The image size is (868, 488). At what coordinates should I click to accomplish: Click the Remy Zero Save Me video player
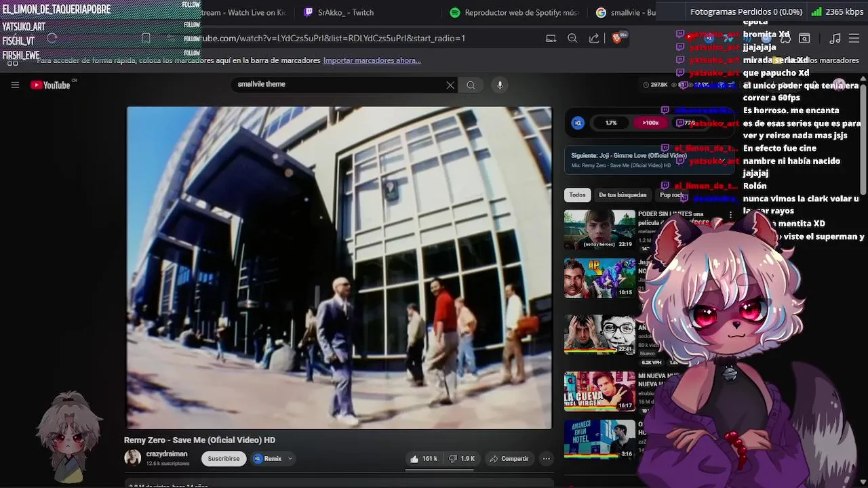[x=339, y=268]
